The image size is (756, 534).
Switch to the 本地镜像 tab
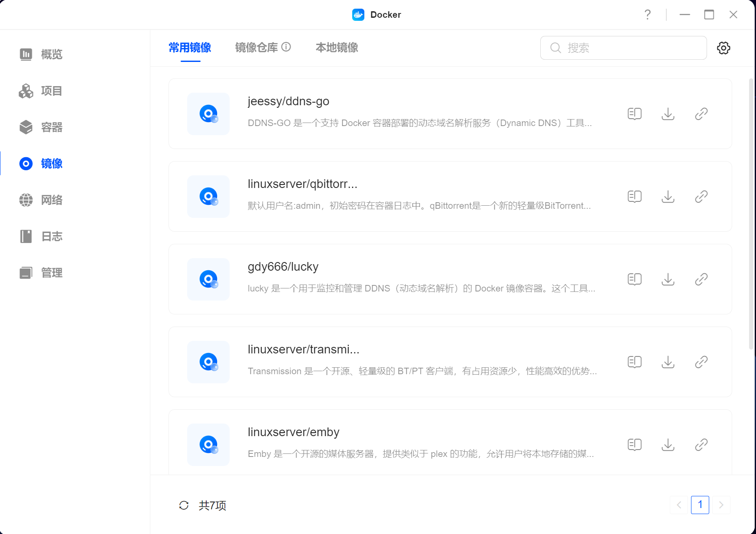coord(337,48)
